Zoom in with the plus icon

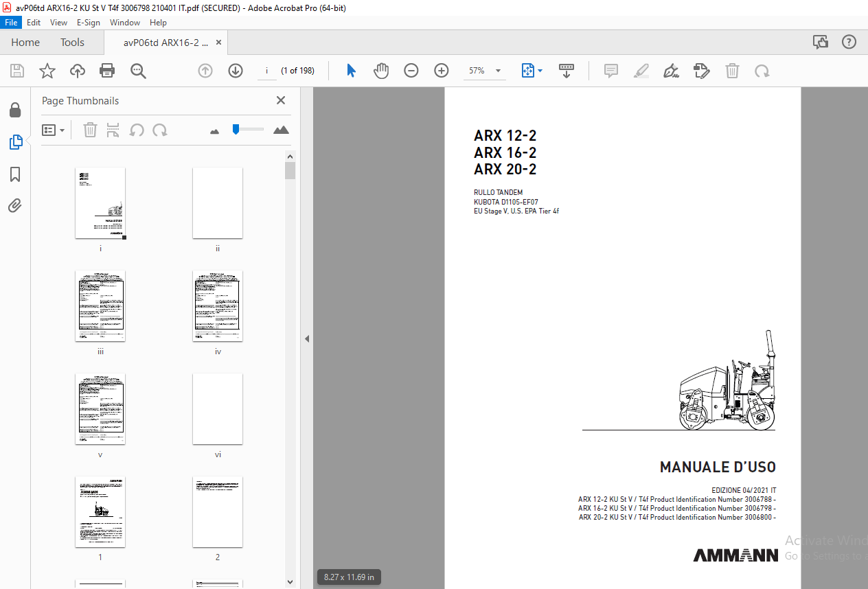[442, 71]
